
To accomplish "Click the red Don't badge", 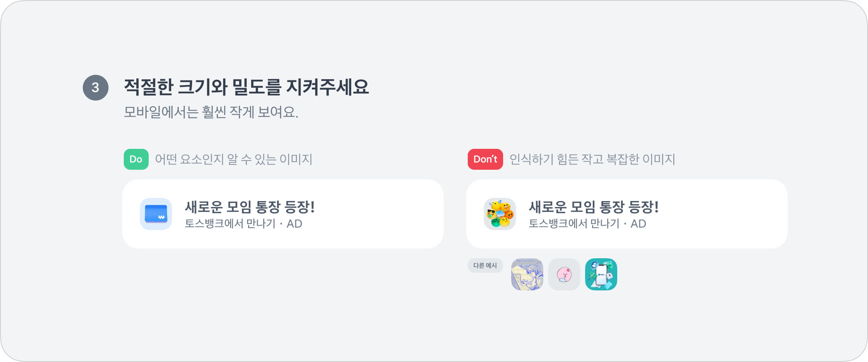I will [x=485, y=159].
